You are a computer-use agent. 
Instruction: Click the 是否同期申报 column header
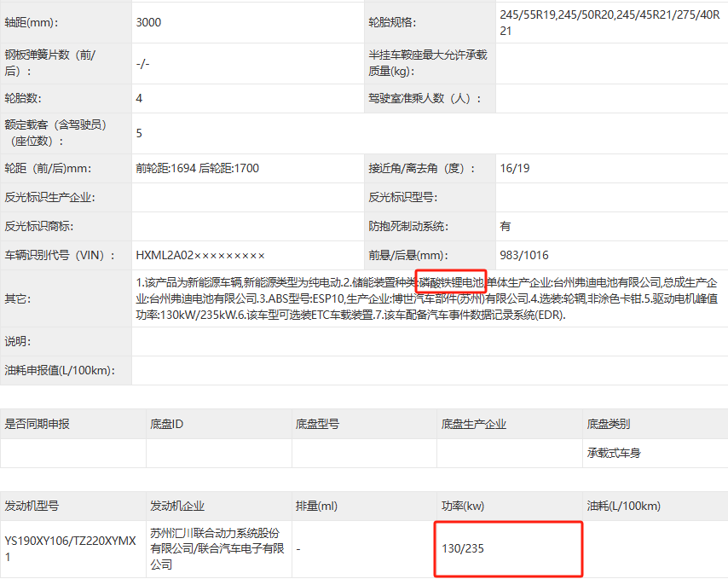click(x=38, y=424)
